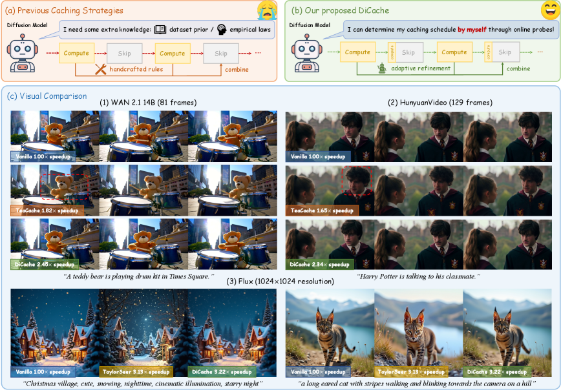
Task: Click 'Vanilla 1.00× speedup' on the cat image
Action: 318,371
